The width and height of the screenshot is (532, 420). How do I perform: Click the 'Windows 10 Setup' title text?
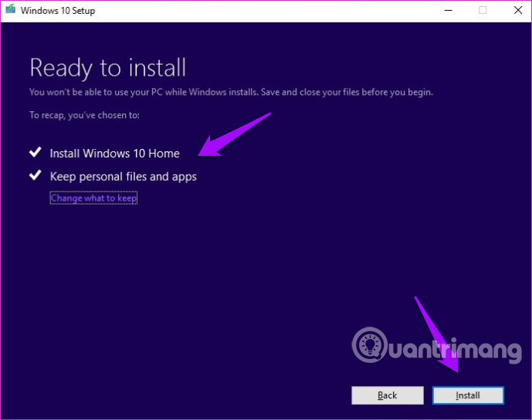[x=58, y=11]
